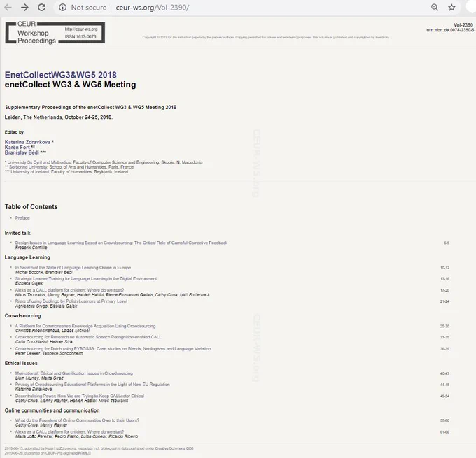Open 'Risks of using Duolingo by Polish Learners' paper
The image size is (476, 458).
(x=71, y=301)
